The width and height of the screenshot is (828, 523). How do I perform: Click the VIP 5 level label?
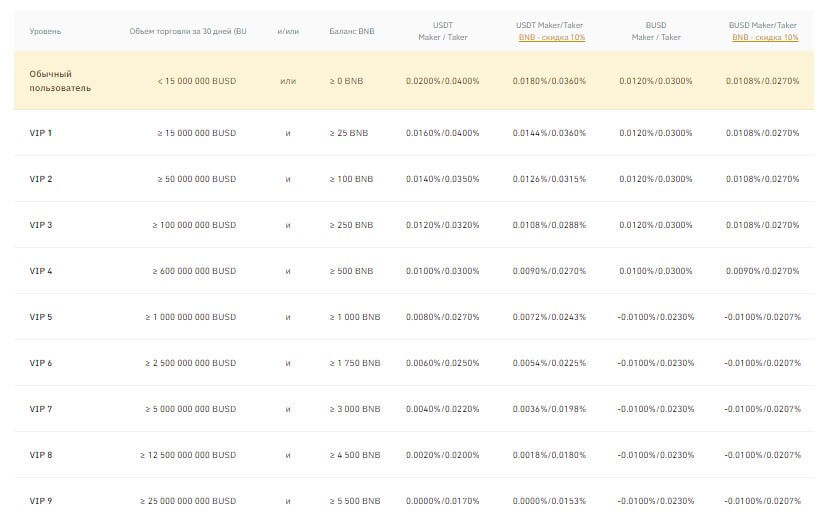pos(41,317)
